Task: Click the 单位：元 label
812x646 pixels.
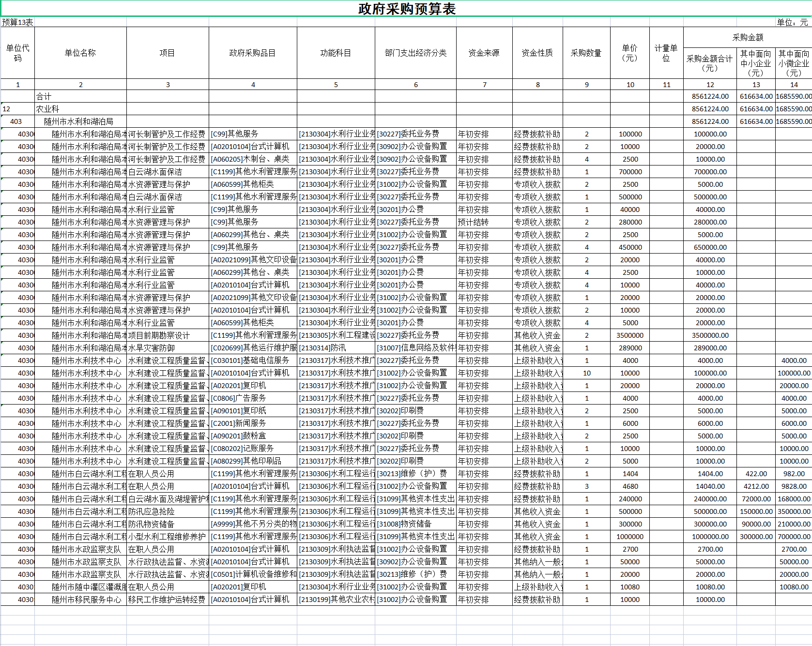Action: [x=793, y=22]
